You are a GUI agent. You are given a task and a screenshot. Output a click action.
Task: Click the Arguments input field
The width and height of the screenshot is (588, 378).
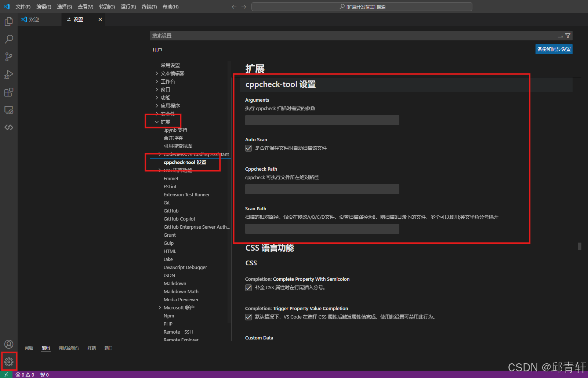(x=322, y=120)
